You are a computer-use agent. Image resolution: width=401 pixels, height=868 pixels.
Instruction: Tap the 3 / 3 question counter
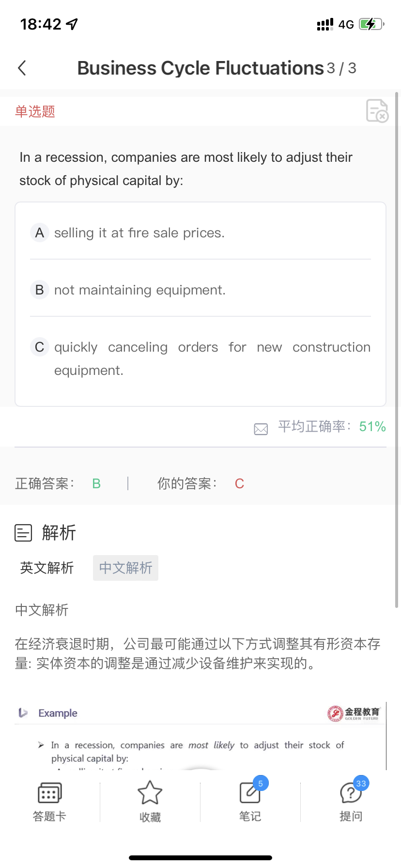[x=341, y=68]
